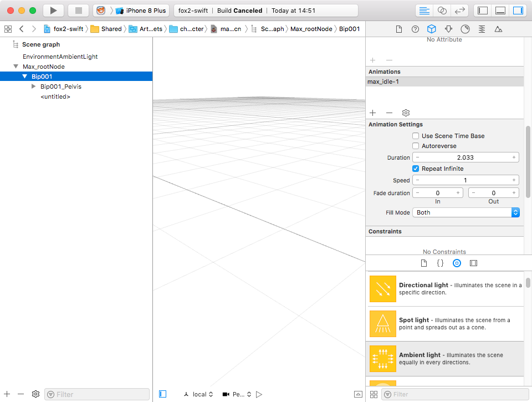Open the Node inspector cube tab

432,29
